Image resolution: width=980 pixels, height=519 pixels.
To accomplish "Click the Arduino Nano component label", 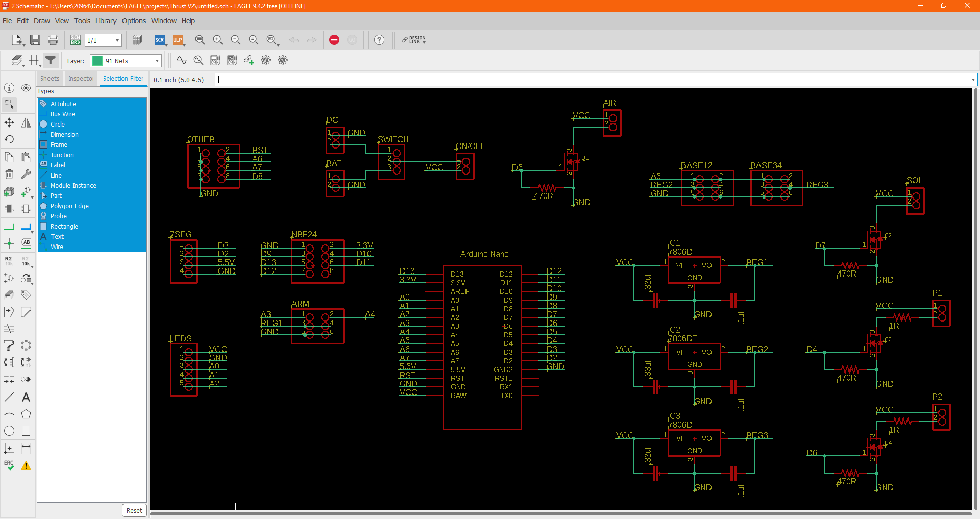I will 484,254.
